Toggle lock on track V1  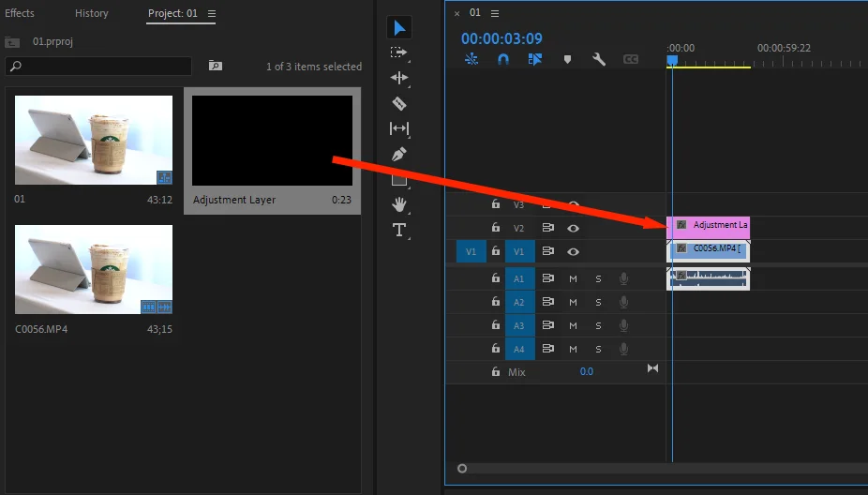(496, 250)
